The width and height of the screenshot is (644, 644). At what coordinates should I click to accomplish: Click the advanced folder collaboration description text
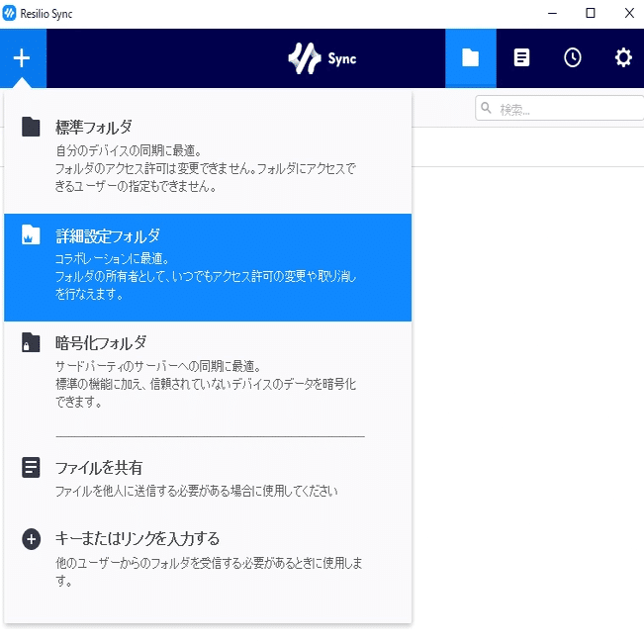coord(206,276)
